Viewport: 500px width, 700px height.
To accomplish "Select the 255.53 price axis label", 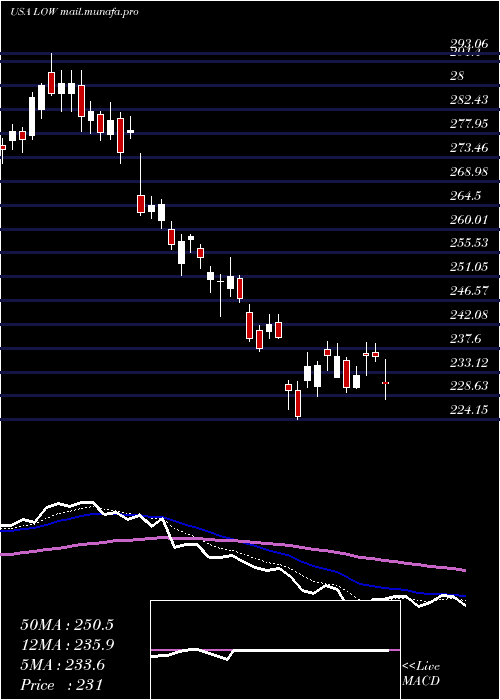I will click(x=468, y=243).
